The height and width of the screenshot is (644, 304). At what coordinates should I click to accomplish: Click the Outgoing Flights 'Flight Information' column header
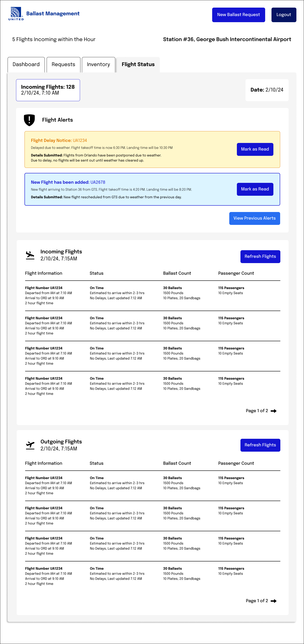pyautogui.click(x=43, y=463)
